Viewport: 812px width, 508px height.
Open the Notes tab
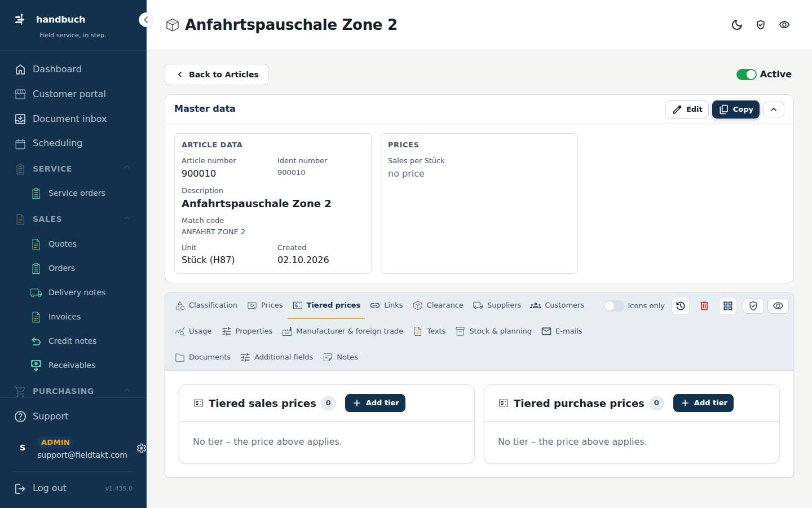click(341, 357)
